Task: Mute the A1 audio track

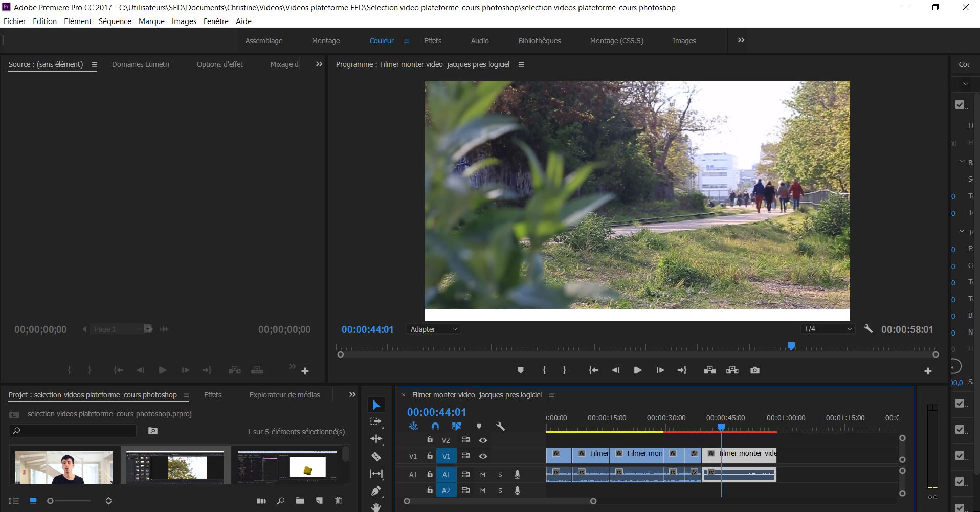Action: pyautogui.click(x=483, y=475)
